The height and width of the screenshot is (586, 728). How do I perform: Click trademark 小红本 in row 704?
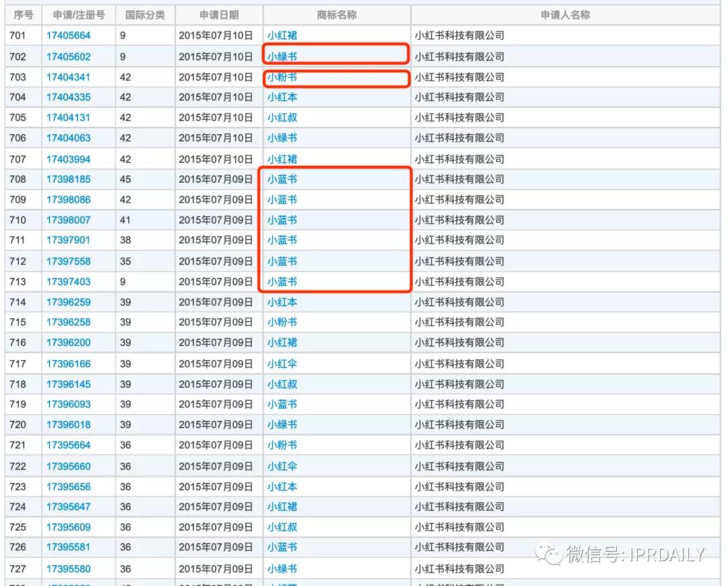282,97
